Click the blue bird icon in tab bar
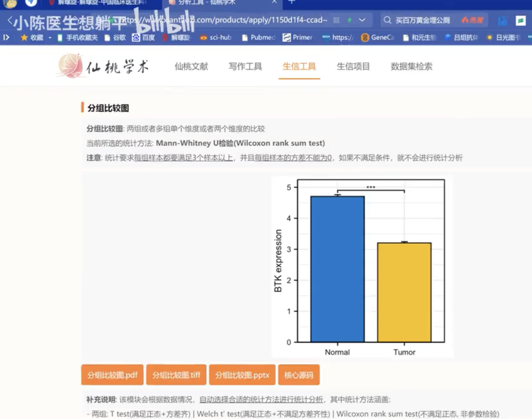Viewport: 532px width, 419px height. (31, 3)
